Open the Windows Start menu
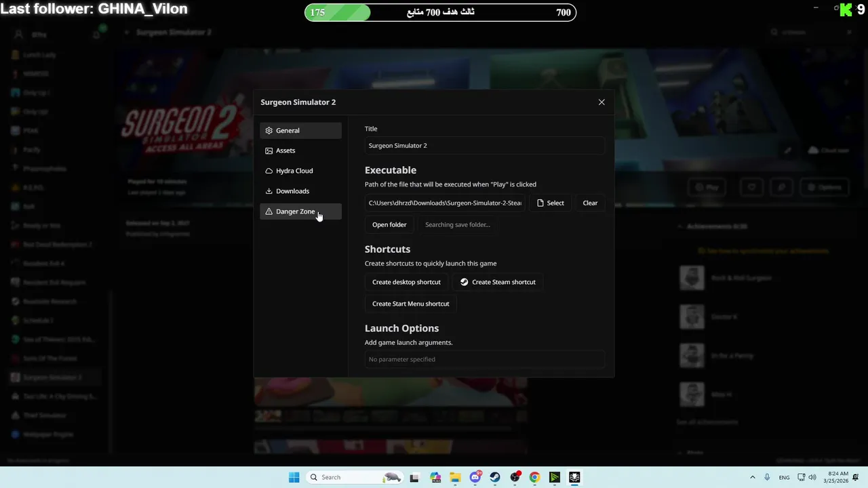Image resolution: width=868 pixels, height=488 pixels. click(294, 477)
